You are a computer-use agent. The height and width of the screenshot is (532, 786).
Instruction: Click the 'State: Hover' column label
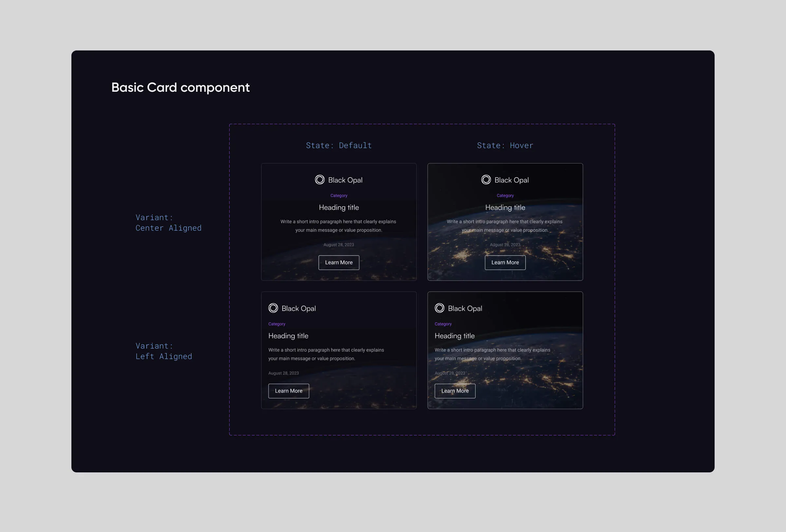(505, 145)
